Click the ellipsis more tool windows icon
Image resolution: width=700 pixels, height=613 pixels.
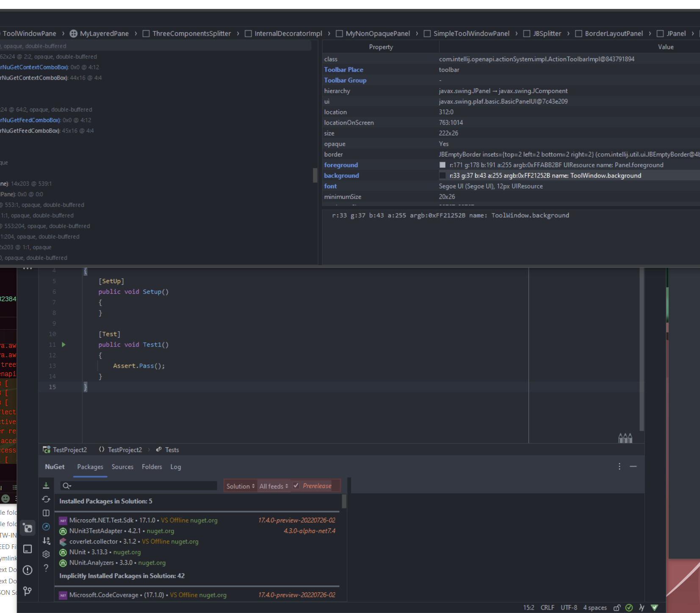[28, 269]
